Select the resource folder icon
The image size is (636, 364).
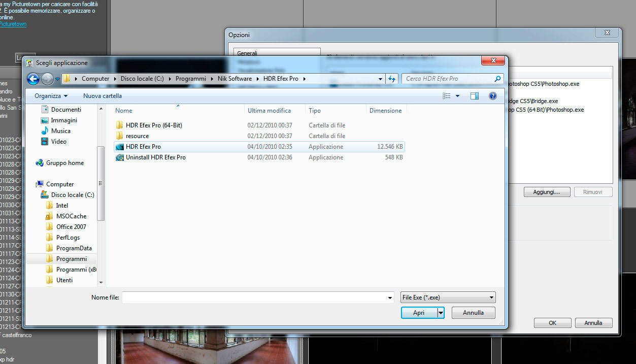(x=120, y=136)
